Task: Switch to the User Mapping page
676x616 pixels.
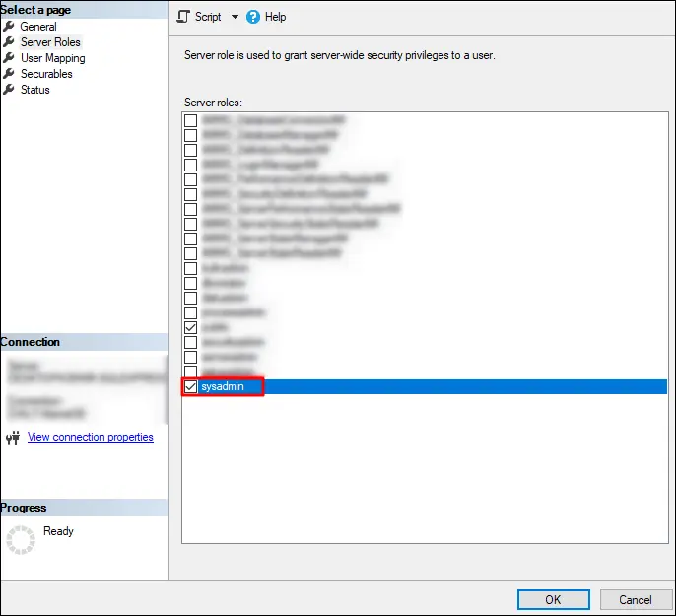Action: [x=52, y=58]
